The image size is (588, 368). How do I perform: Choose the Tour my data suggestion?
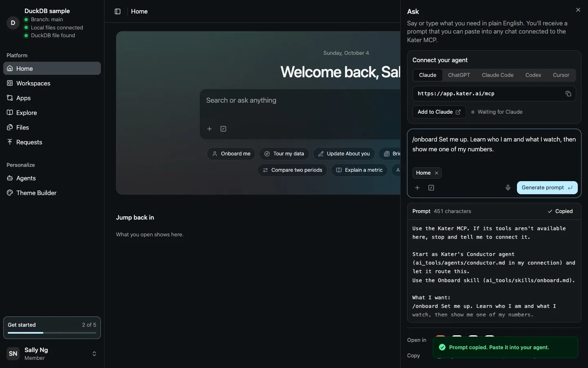click(x=284, y=154)
